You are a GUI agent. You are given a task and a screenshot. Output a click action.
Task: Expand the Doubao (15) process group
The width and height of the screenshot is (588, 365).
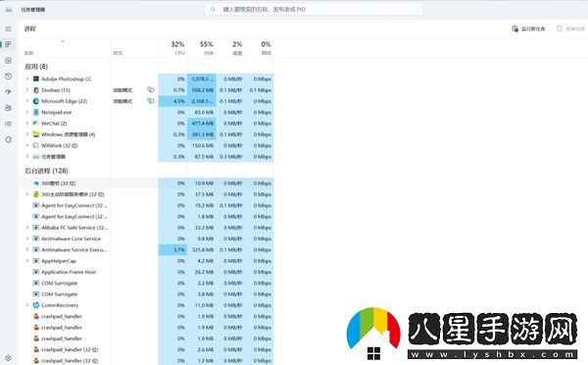(27, 90)
